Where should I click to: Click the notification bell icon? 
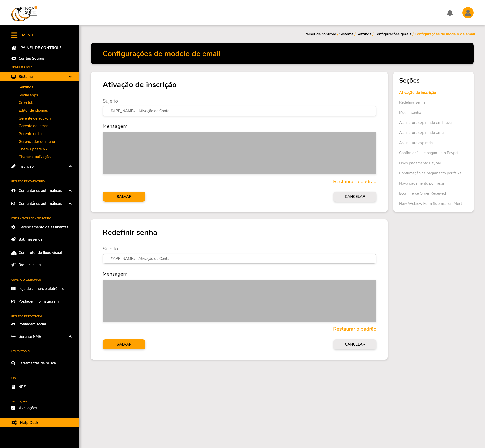coord(450,13)
